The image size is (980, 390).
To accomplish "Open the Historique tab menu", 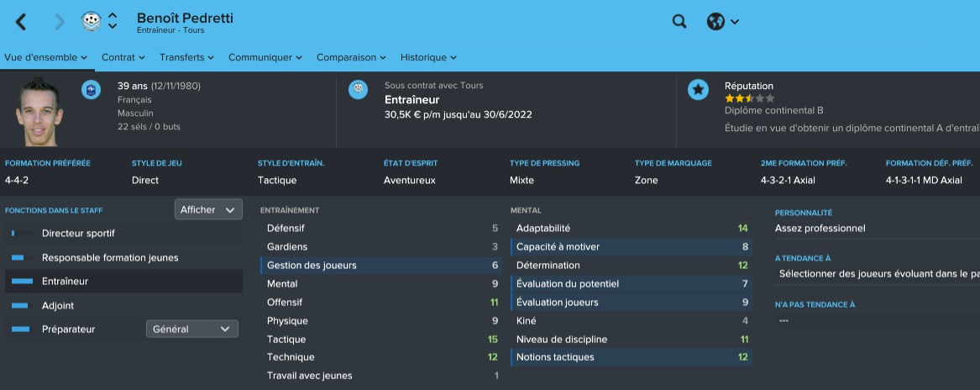I will click(428, 57).
